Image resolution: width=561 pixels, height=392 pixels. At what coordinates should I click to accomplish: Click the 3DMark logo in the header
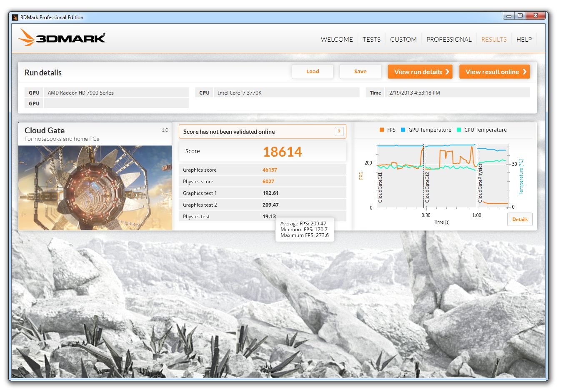pos(62,37)
